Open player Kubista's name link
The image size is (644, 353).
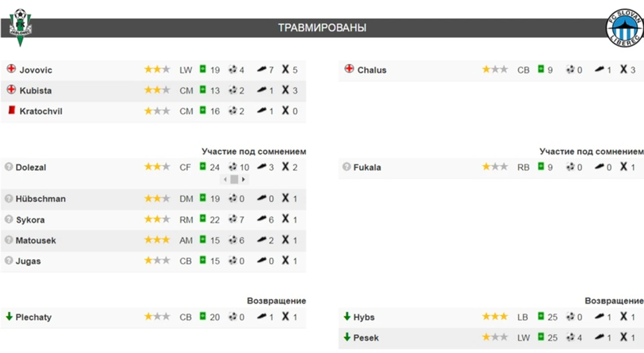point(36,90)
